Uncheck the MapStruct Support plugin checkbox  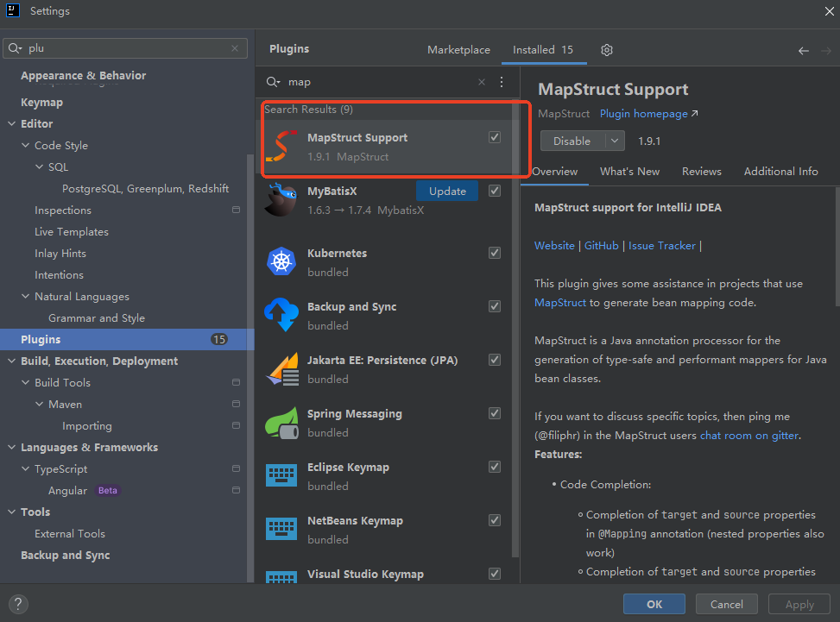(x=495, y=137)
